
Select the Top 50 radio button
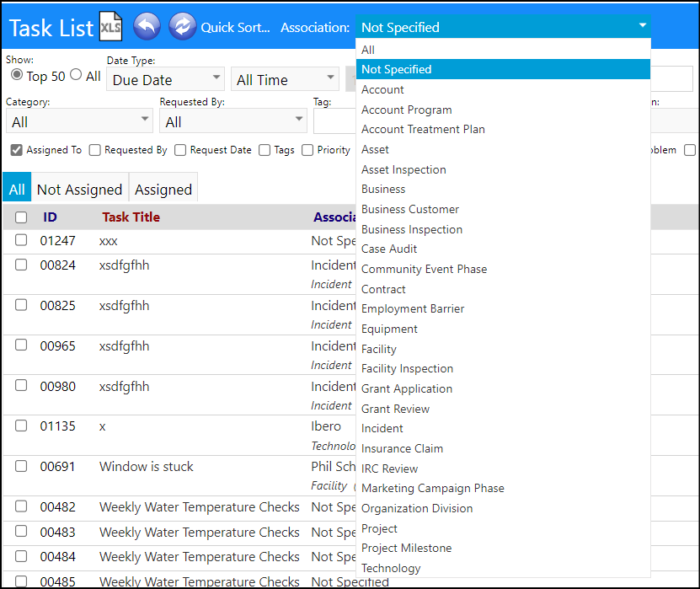17,75
